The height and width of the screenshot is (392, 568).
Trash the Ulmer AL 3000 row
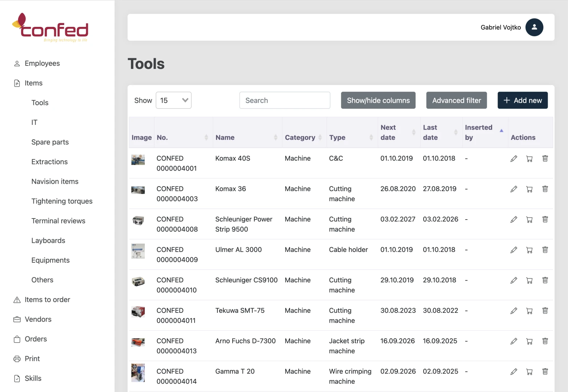545,250
